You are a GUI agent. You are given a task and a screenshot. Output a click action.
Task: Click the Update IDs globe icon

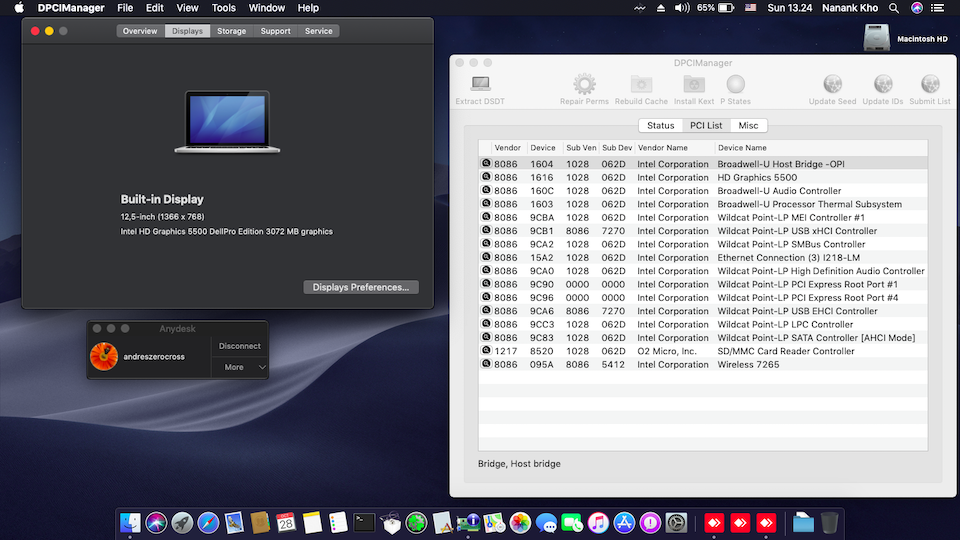(882, 84)
